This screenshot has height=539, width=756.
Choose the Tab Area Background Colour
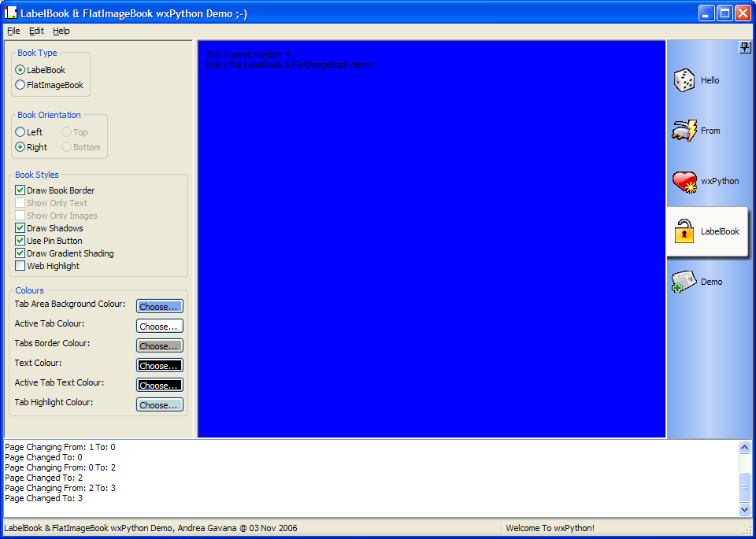tap(159, 307)
